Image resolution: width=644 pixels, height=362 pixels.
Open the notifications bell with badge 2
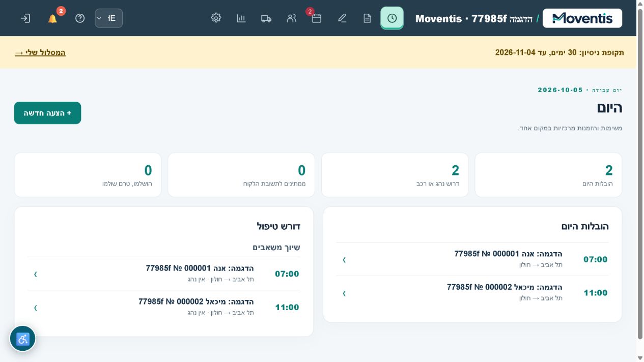click(53, 18)
